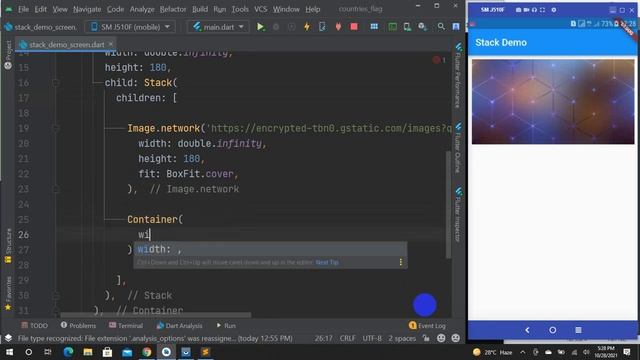Open the Search Everywhere magnifier icon

click(441, 27)
